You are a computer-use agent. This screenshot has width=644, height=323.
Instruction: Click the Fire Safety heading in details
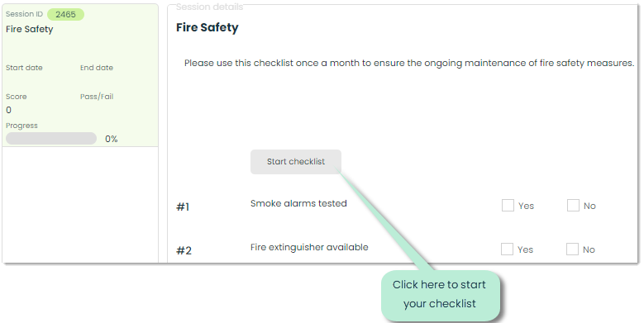tap(208, 27)
